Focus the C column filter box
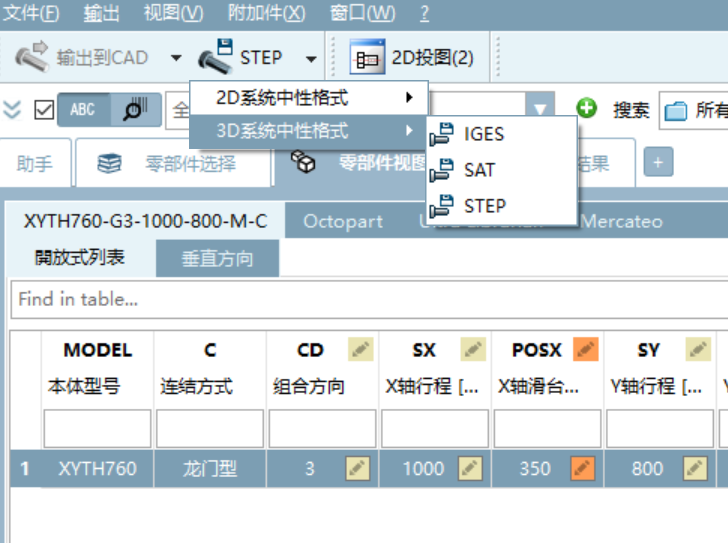 pyautogui.click(x=210, y=428)
